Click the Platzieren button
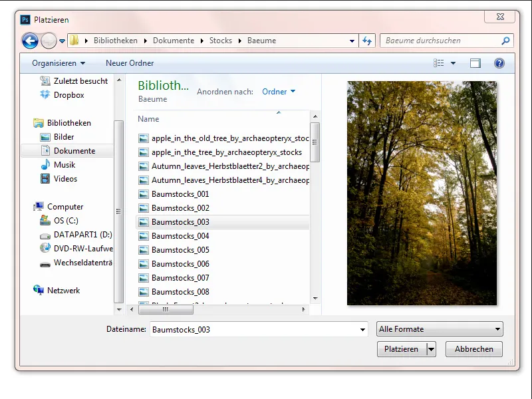Image resolution: width=532 pixels, height=399 pixels. coord(402,349)
